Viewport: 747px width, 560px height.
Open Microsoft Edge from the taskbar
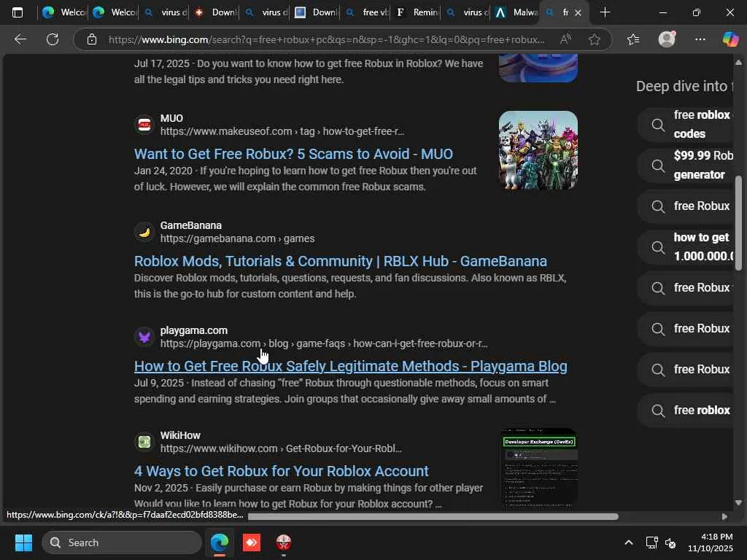coord(220,542)
